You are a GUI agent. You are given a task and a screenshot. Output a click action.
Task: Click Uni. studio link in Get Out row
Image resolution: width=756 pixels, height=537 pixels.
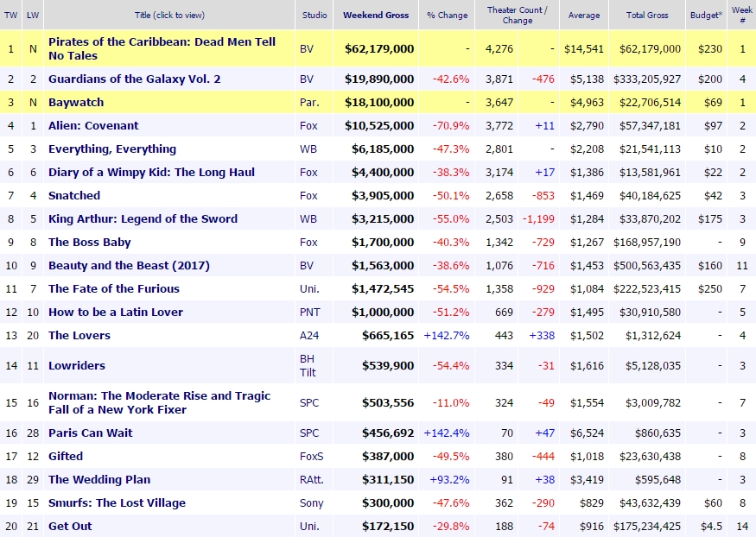[309, 526]
